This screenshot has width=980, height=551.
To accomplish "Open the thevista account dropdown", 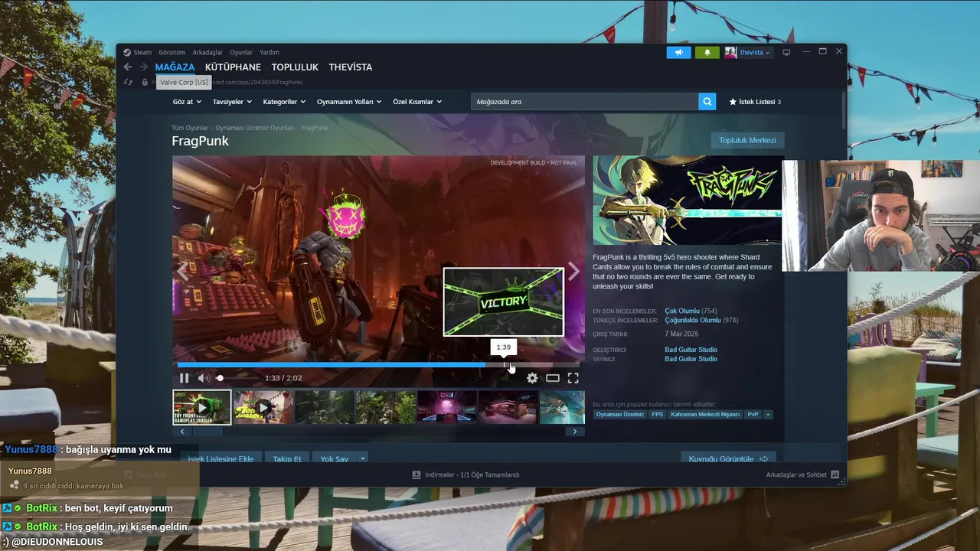I will pyautogui.click(x=748, y=52).
